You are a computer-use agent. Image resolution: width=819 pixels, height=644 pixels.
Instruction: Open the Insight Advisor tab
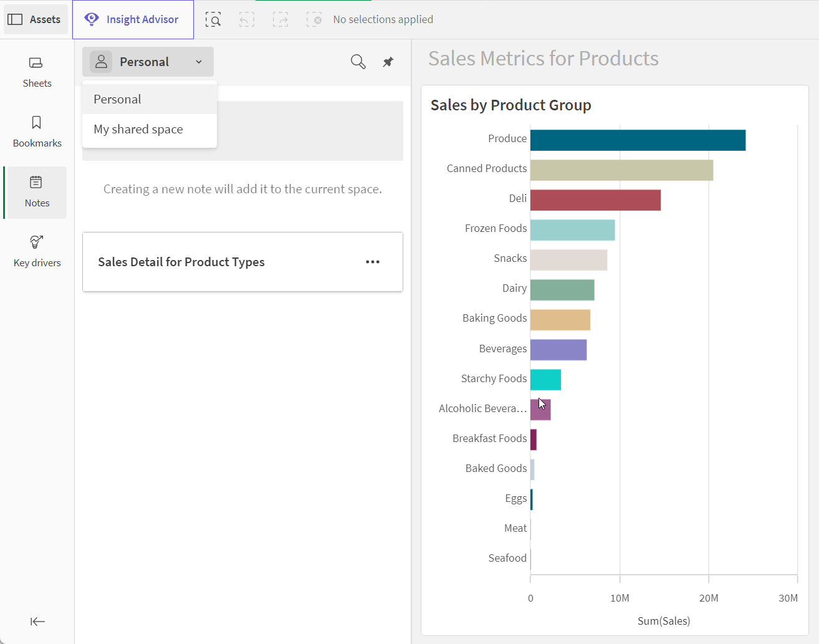tap(133, 19)
